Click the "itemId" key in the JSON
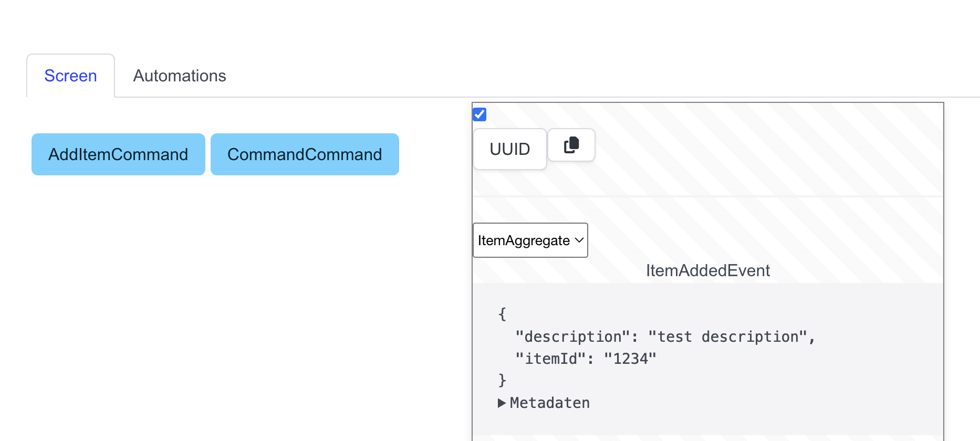 (x=550, y=359)
